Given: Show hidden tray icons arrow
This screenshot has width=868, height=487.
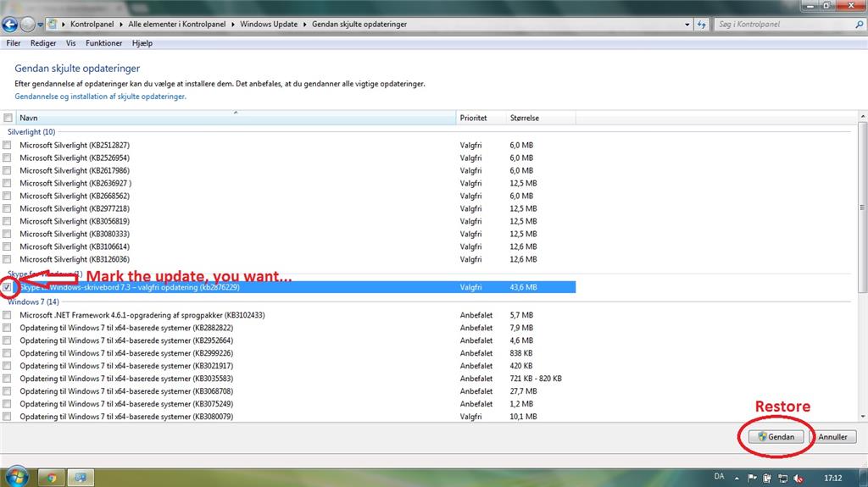Looking at the screenshot, I should [737, 479].
